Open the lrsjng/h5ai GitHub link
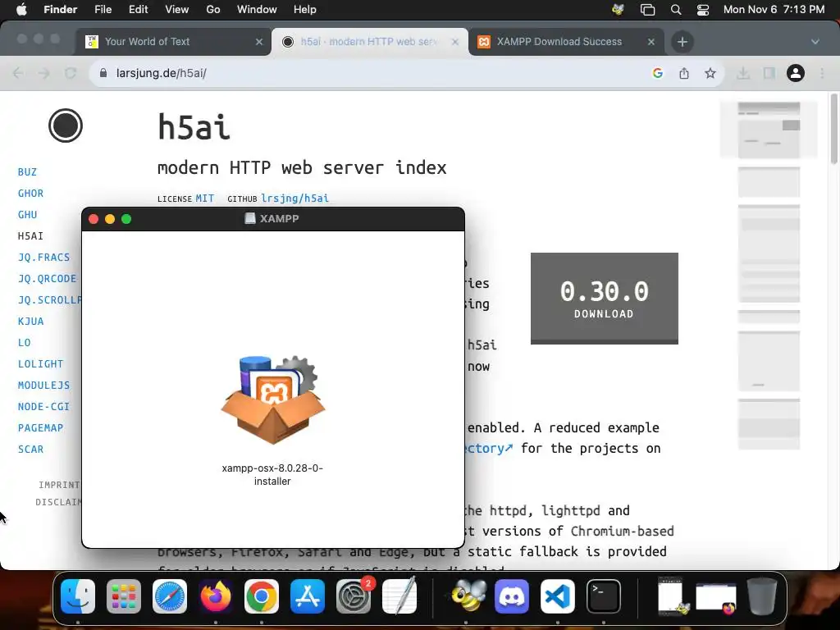This screenshot has width=840, height=630. [294, 199]
